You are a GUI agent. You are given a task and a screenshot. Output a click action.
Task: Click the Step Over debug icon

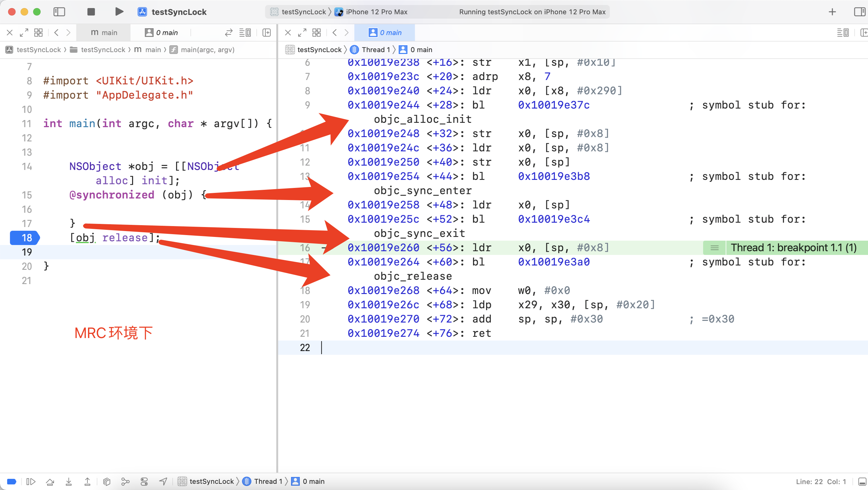pos(50,481)
